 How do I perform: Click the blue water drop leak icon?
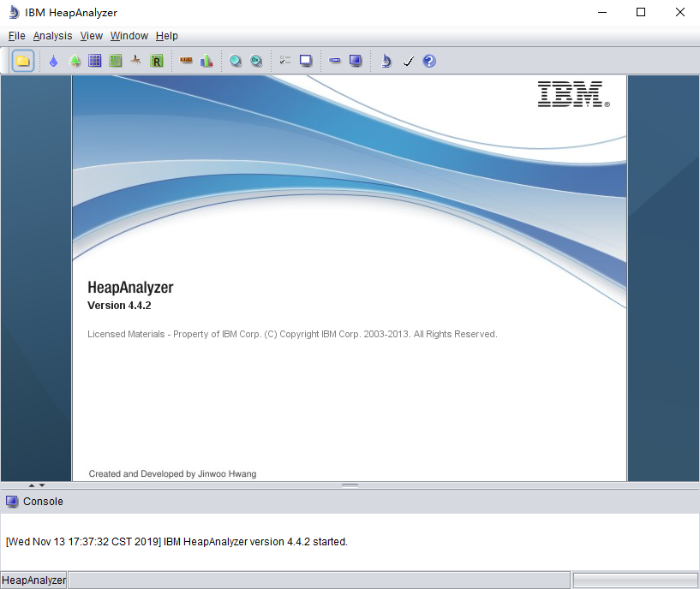pyautogui.click(x=54, y=61)
